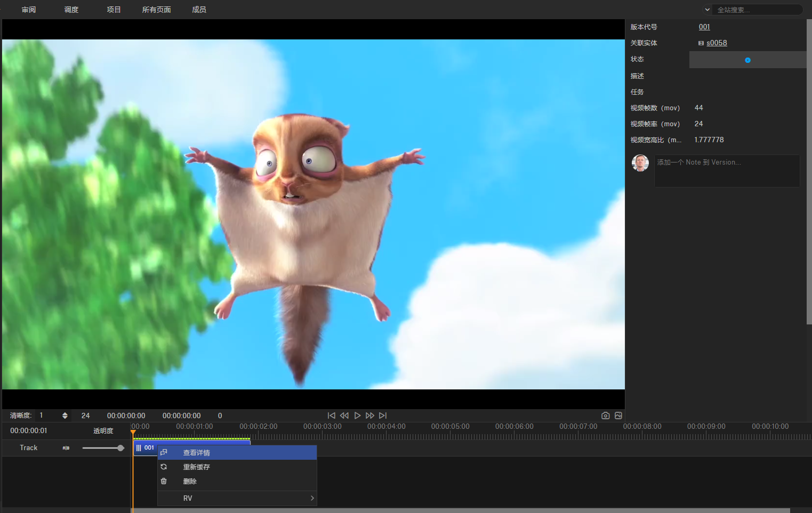The height and width of the screenshot is (513, 812).
Task: Click the user avatar beside the note box
Action: [640, 163]
